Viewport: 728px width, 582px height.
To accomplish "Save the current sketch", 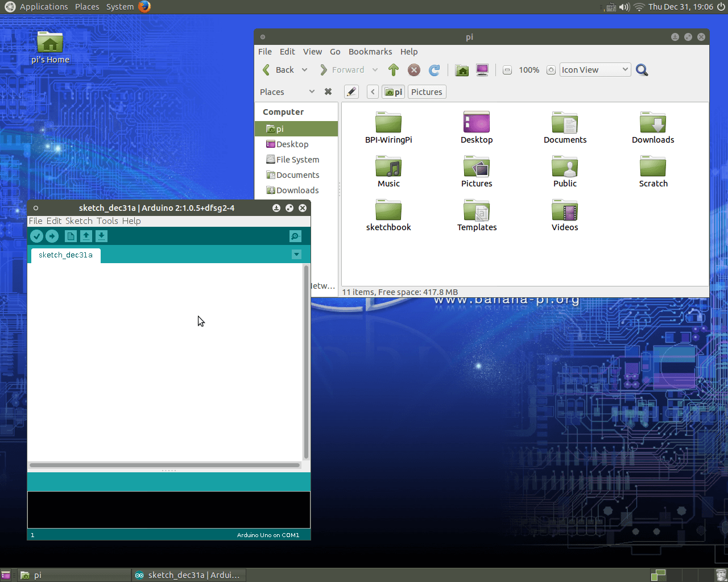I will click(x=101, y=236).
